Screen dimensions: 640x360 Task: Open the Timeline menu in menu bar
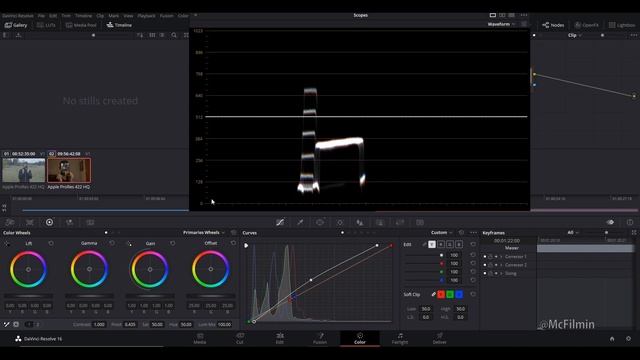click(x=83, y=16)
